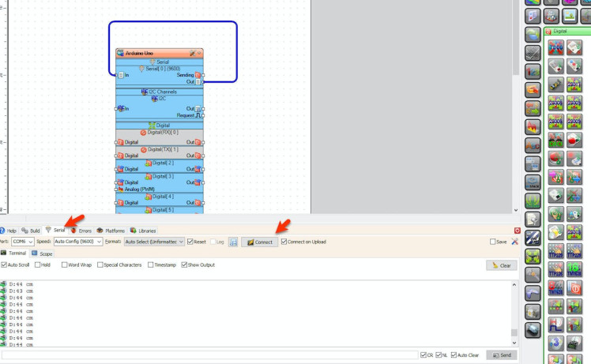Enable the Timestamp checkbox
Screen dimensions: 591x364
(151, 265)
